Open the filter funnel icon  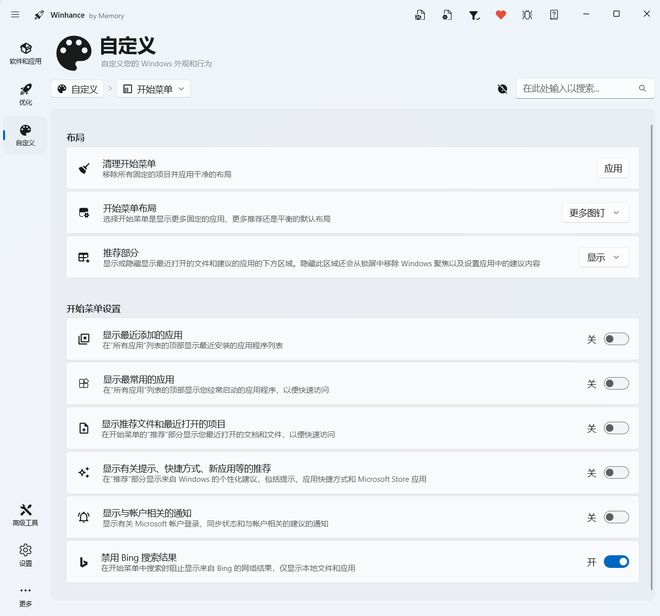pos(474,16)
